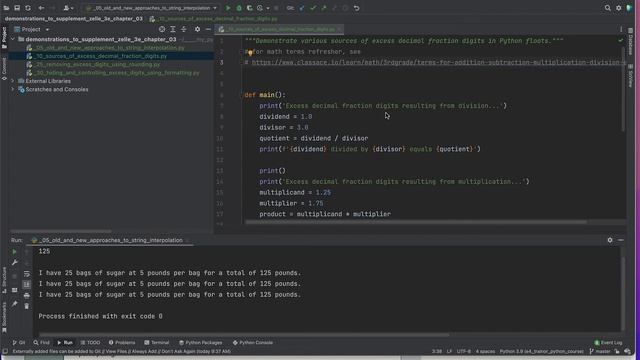Click the Git update project arrow icon
Screen dimensions: 640x360
(x=302, y=8)
